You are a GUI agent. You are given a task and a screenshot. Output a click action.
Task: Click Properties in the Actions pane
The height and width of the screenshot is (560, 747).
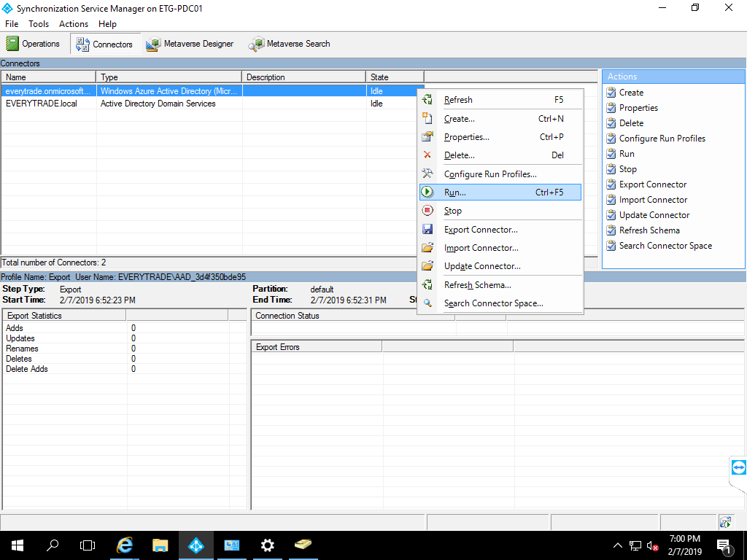638,108
